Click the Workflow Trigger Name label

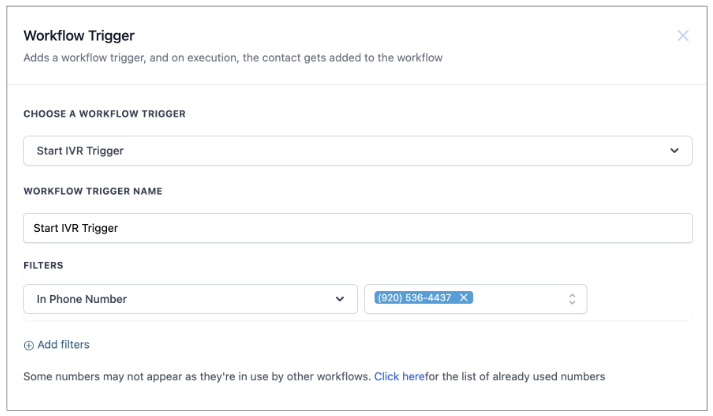click(93, 191)
